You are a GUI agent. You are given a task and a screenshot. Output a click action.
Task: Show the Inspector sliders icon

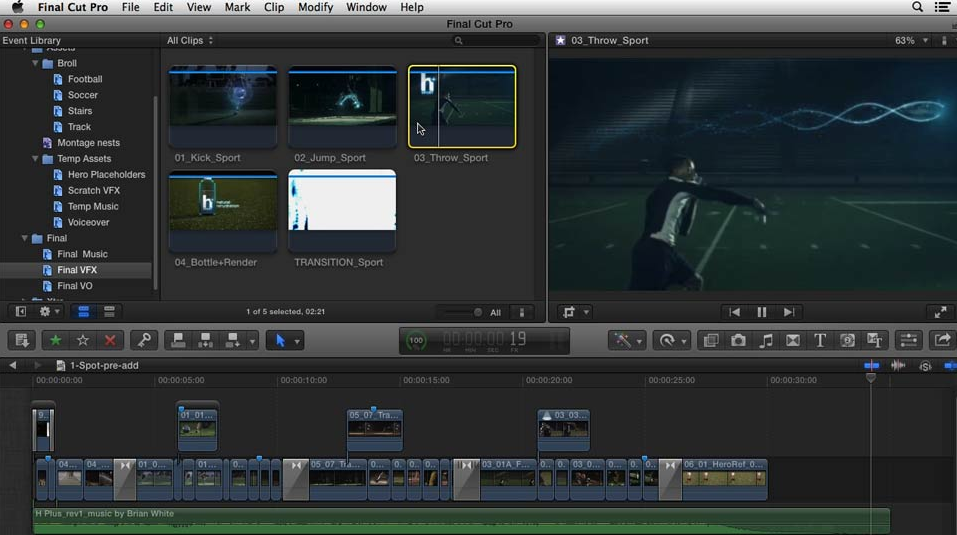click(908, 341)
